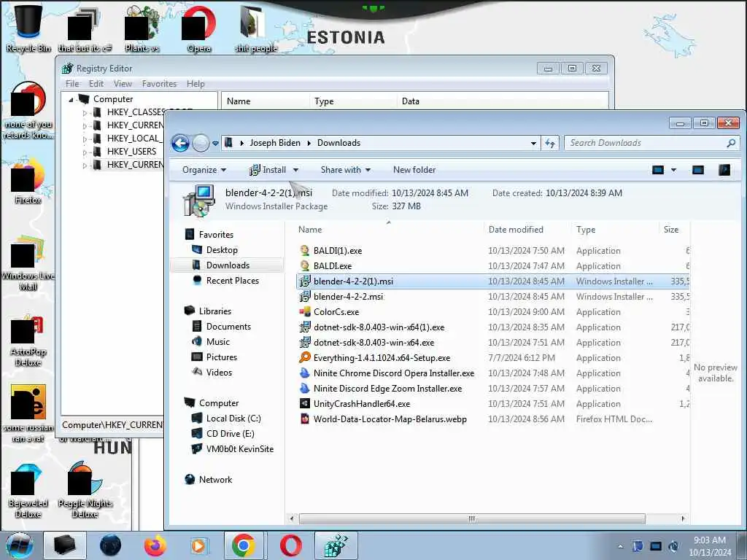Open Edit menu in Registry Editor
Screen dimensions: 747x560
click(x=96, y=84)
